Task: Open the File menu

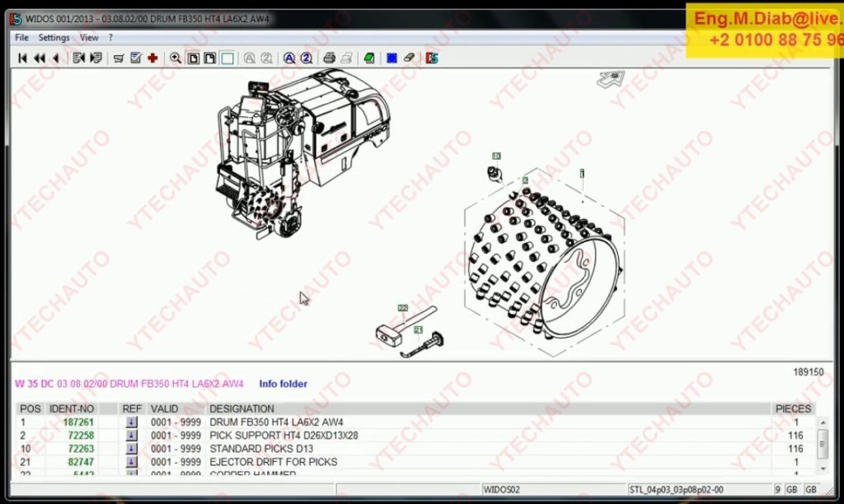Action: click(x=21, y=37)
